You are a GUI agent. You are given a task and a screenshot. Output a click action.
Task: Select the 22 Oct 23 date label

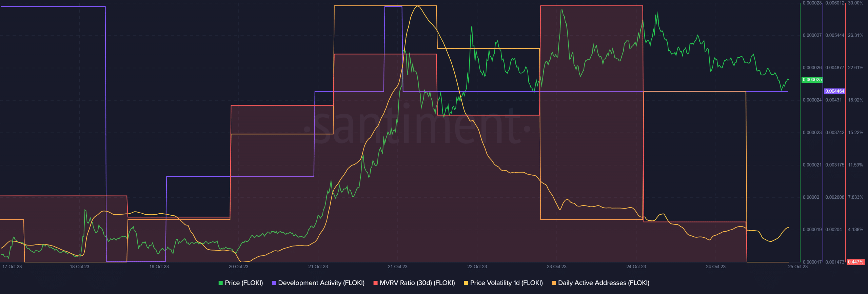point(477,267)
